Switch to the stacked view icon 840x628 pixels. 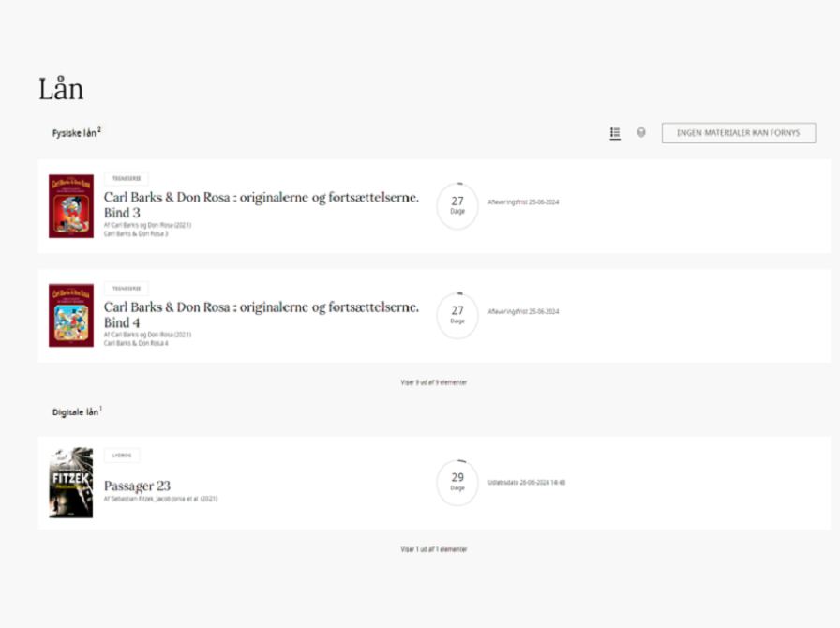pyautogui.click(x=641, y=133)
